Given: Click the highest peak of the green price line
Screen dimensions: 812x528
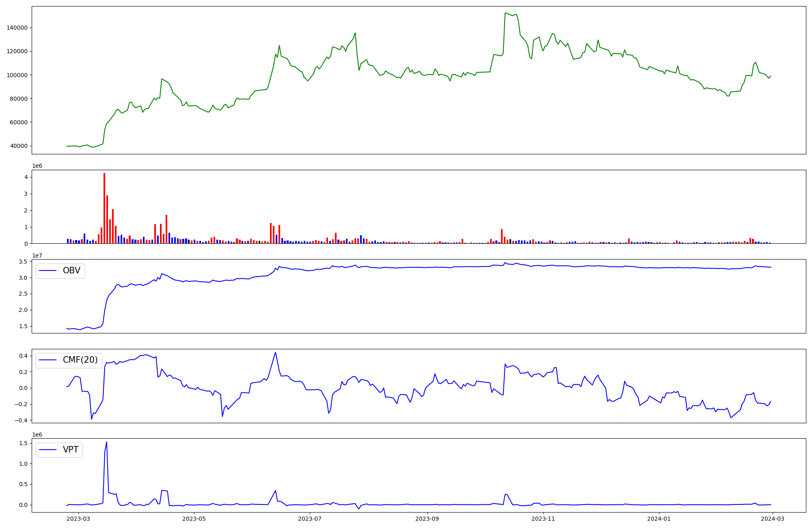Looking at the screenshot, I should (x=505, y=13).
